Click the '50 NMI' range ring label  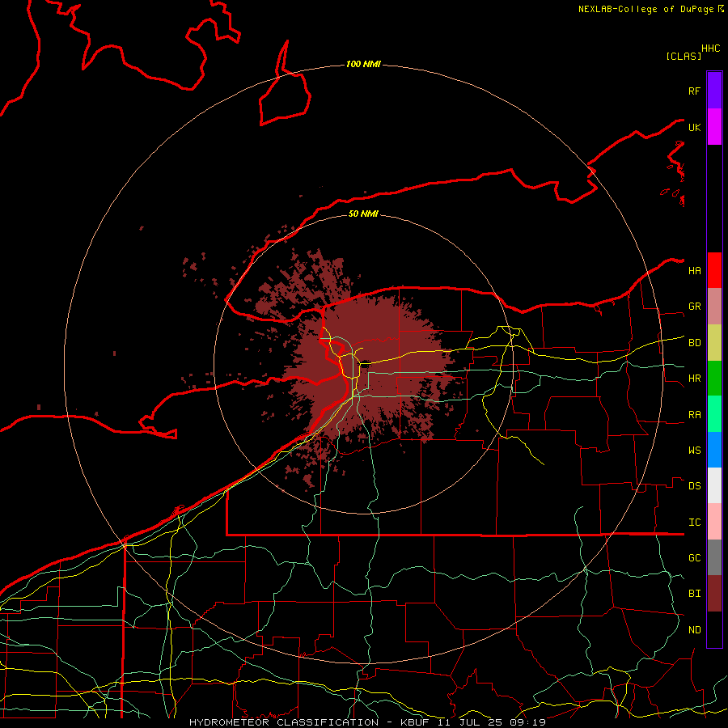pyautogui.click(x=363, y=214)
